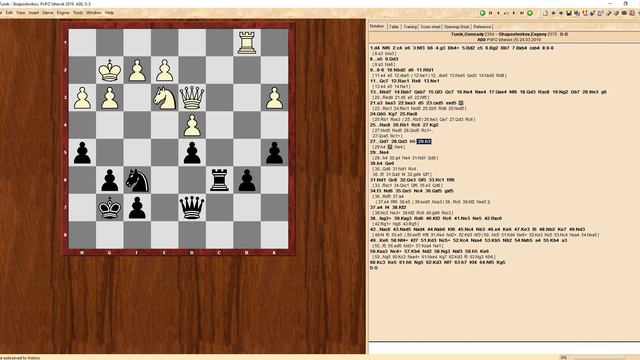Click the save (floppy disk) toolbar icon

(569, 13)
